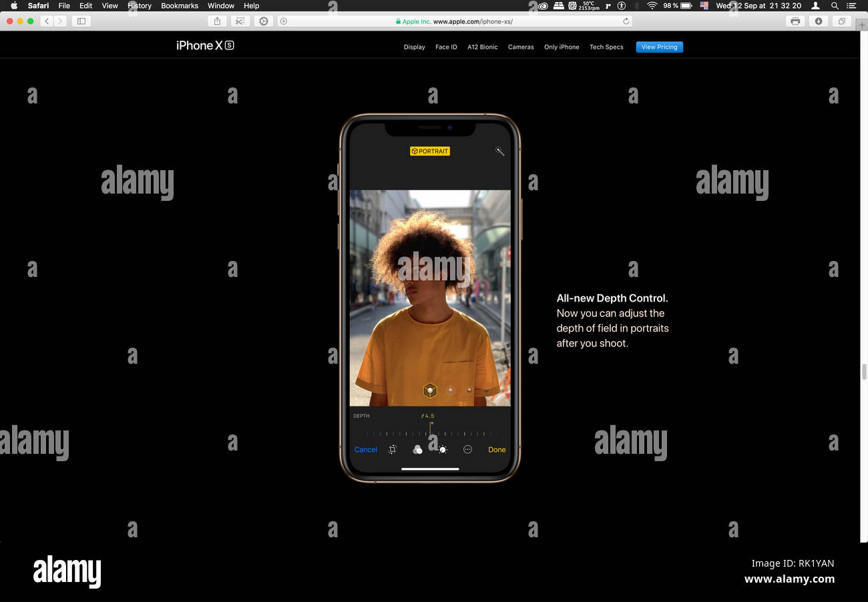Reload the page with the refresh arrow

click(626, 21)
